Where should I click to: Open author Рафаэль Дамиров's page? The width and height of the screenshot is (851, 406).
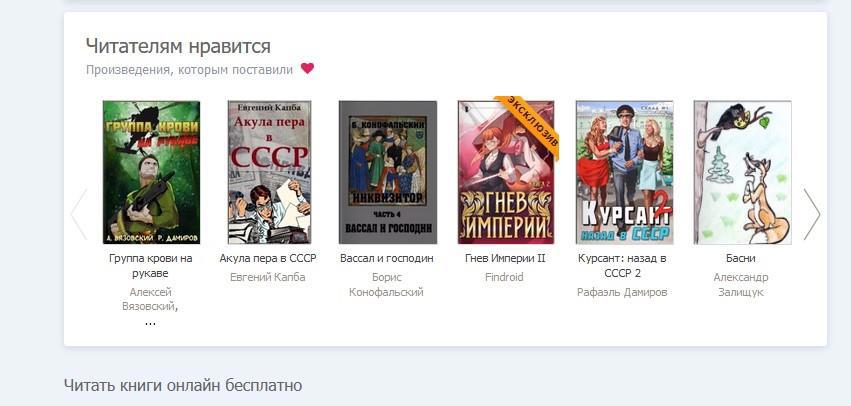tap(622, 293)
